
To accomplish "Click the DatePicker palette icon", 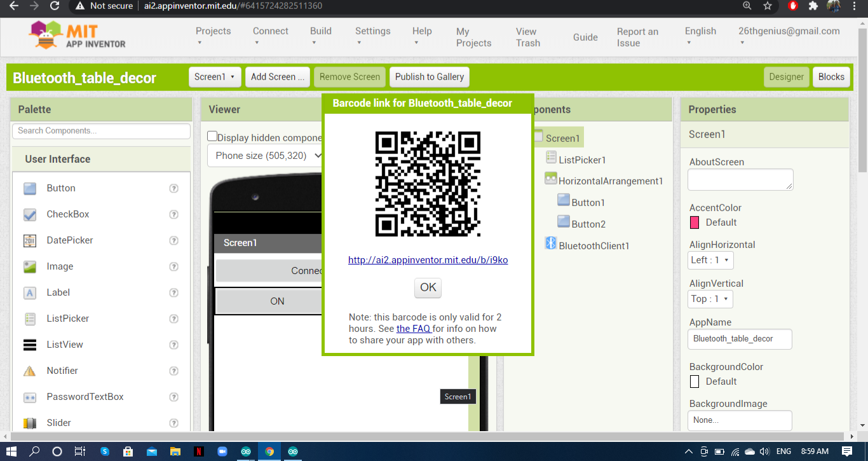I will (30, 240).
